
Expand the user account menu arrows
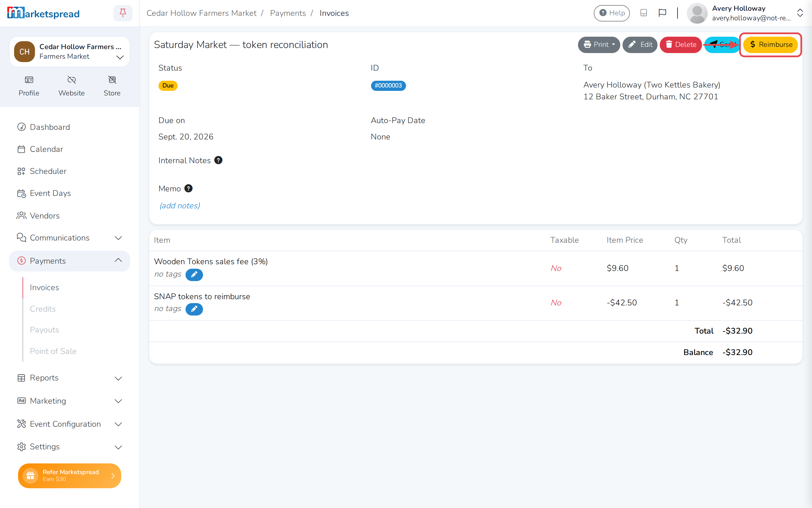click(x=800, y=13)
